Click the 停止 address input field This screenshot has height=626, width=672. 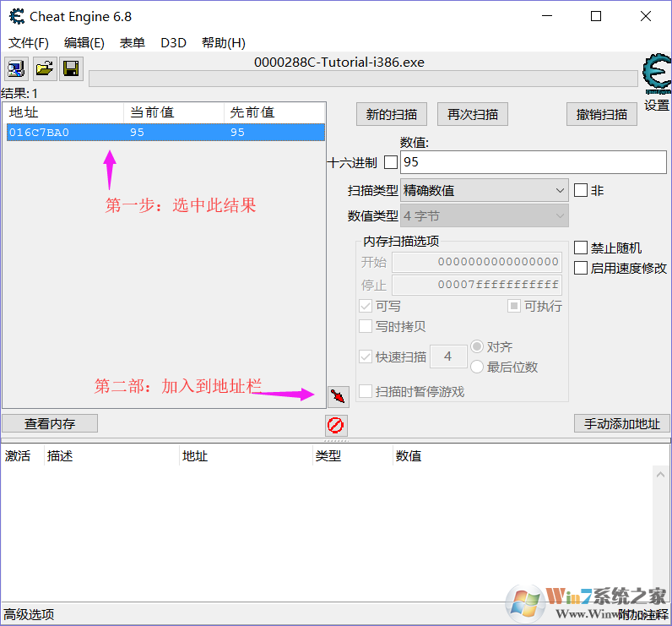477,285
